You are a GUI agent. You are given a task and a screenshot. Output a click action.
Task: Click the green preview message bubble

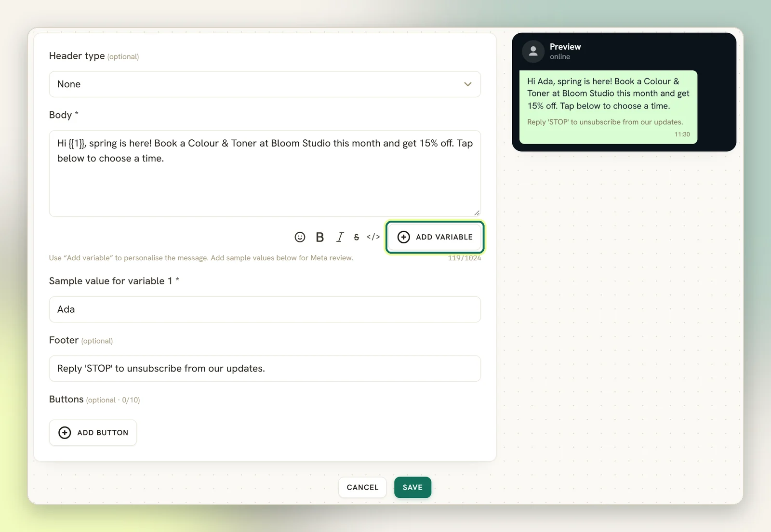pyautogui.click(x=608, y=107)
